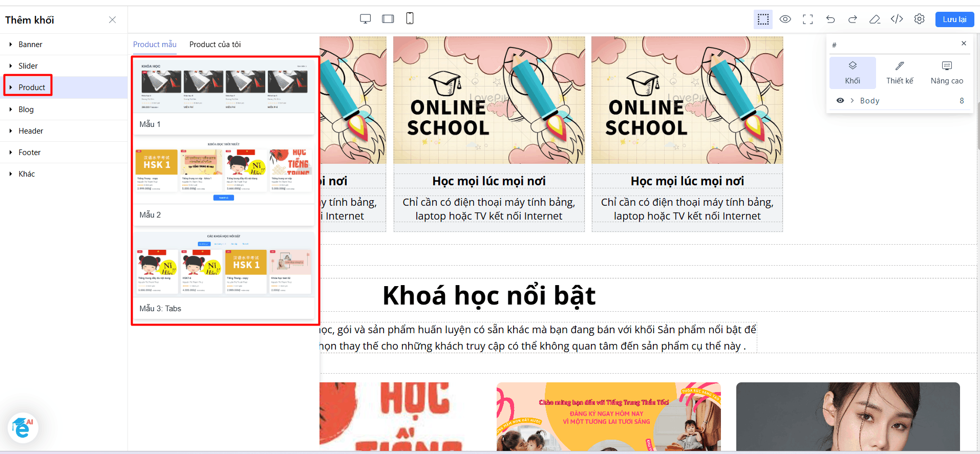Choose the Mẫu 3: Tabs template thumbnail

click(x=224, y=264)
